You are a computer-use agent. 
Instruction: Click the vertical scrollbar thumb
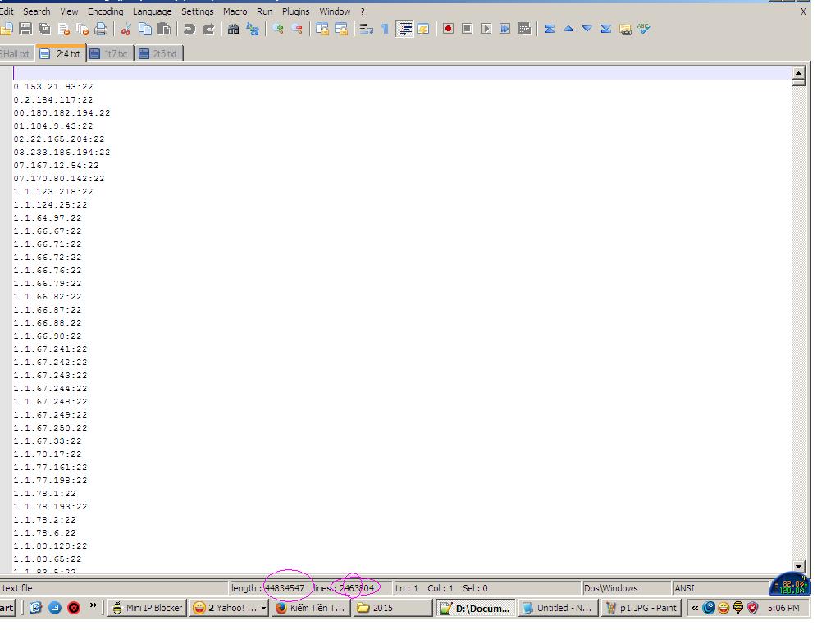coord(798,83)
